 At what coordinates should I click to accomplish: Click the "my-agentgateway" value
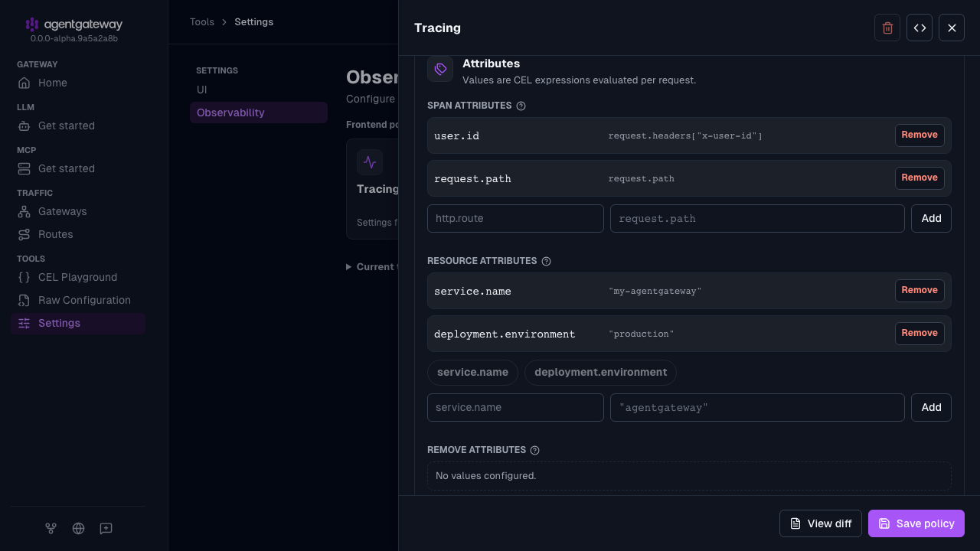click(655, 292)
